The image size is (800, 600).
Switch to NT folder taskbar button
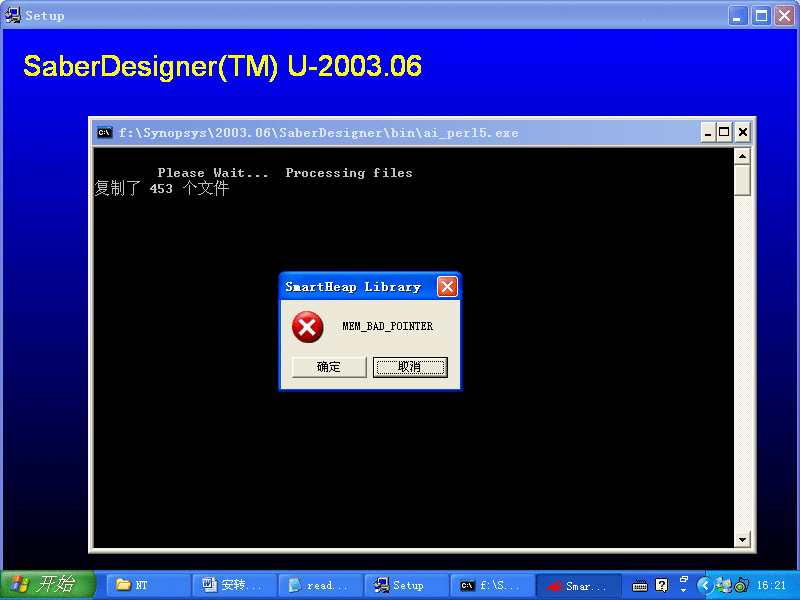click(148, 585)
